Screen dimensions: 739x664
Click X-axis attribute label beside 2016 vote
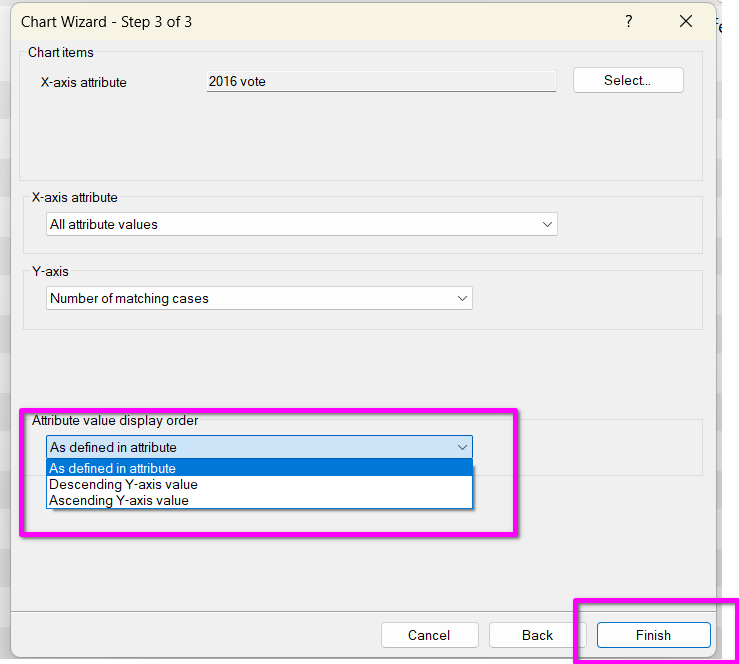84,82
